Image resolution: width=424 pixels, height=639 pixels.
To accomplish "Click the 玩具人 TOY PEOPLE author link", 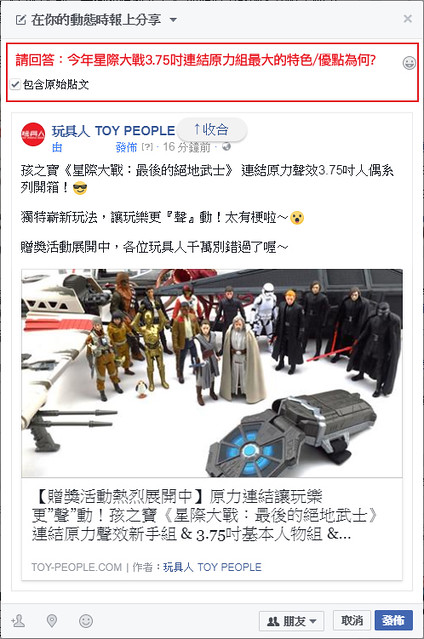I will click(x=212, y=567).
